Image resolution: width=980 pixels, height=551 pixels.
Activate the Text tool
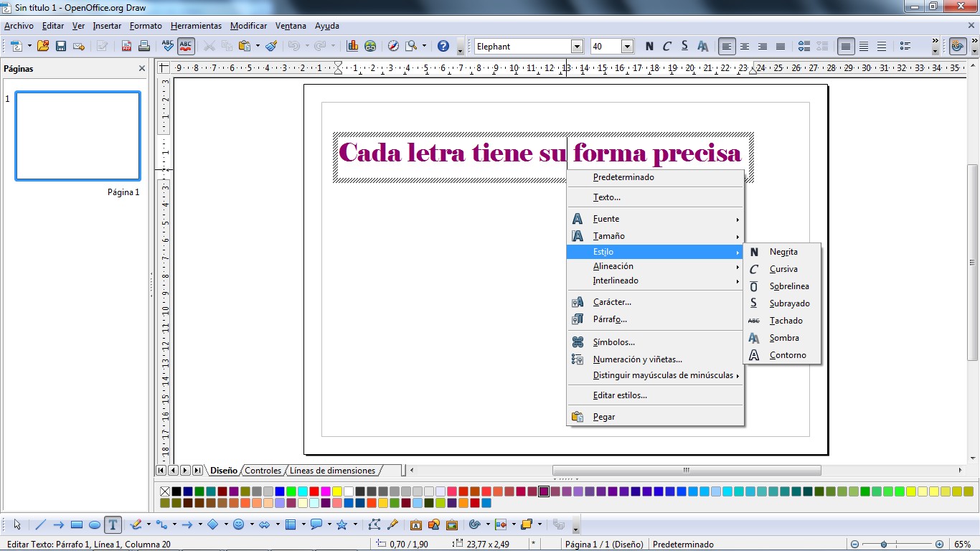click(113, 524)
